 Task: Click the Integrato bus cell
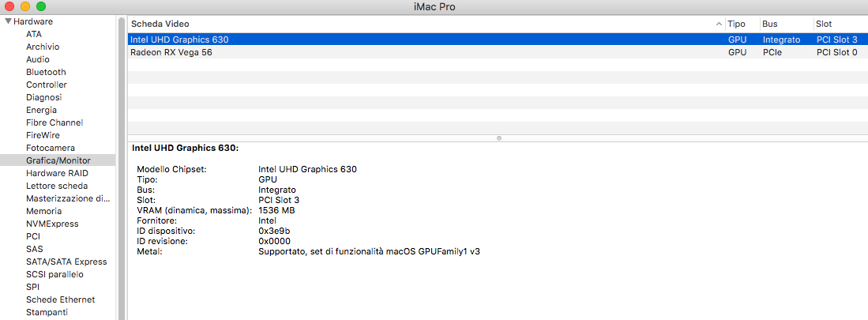[x=782, y=40]
